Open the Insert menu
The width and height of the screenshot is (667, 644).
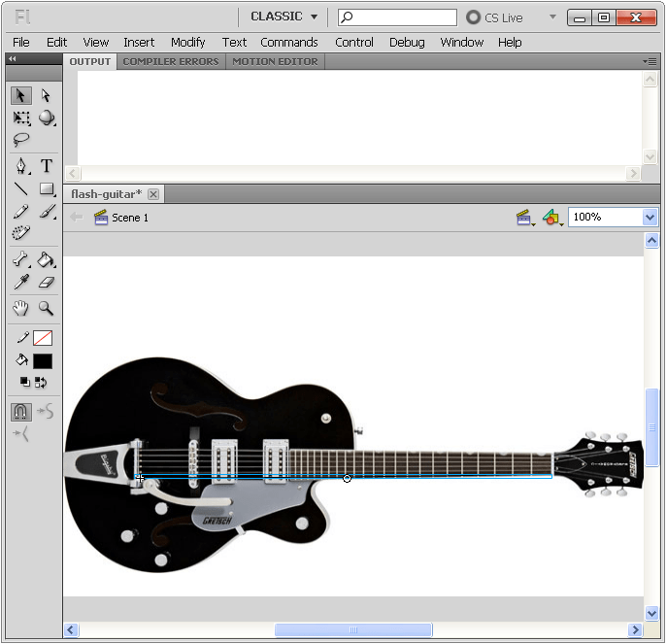pos(139,42)
